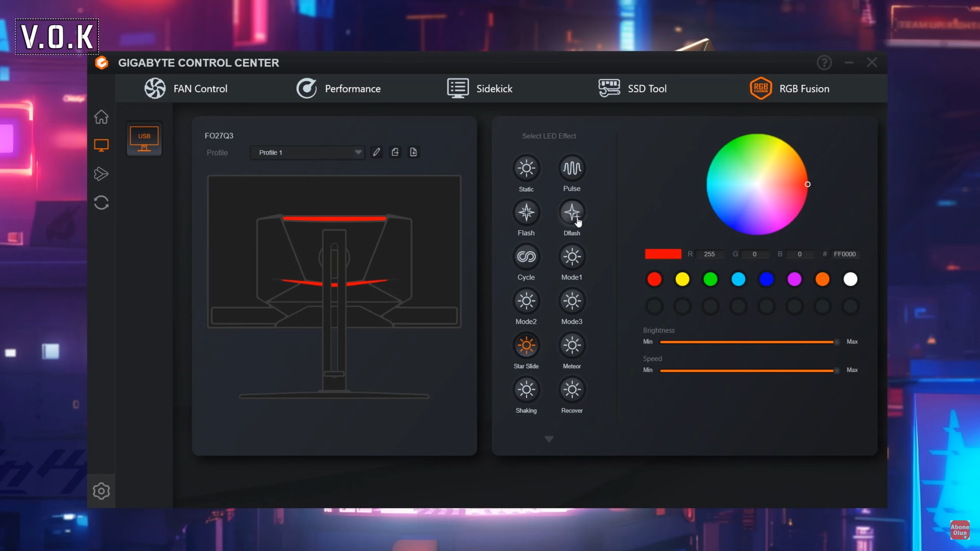Open the arrow-shaped sidebar icon
Image resolution: width=980 pixels, height=551 pixels.
click(101, 174)
